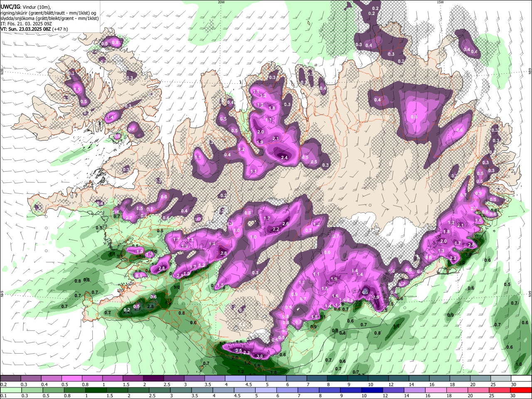Click the grey snow swatch between 20 and 25

(480, 379)
